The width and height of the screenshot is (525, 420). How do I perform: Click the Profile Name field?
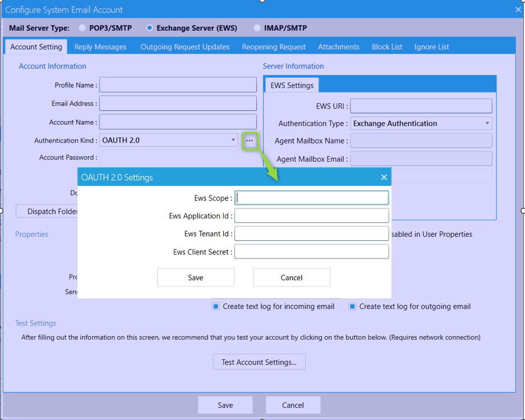click(178, 85)
